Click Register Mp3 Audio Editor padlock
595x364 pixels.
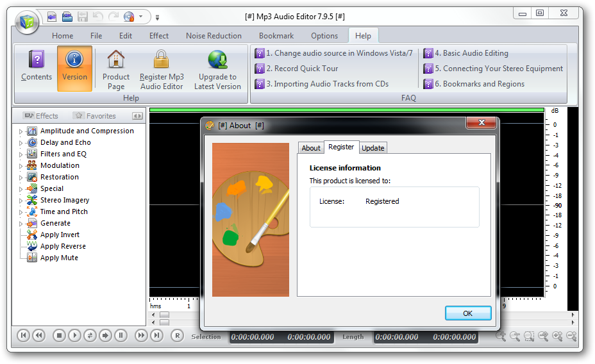(162, 59)
